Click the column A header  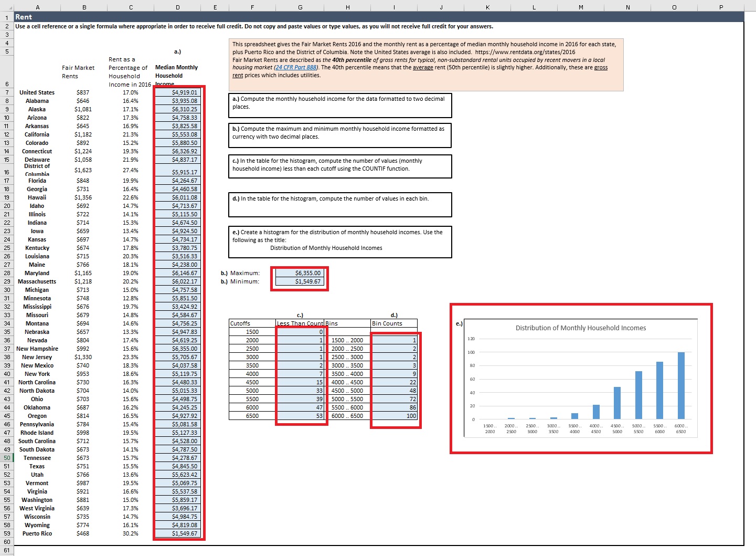[x=38, y=7]
